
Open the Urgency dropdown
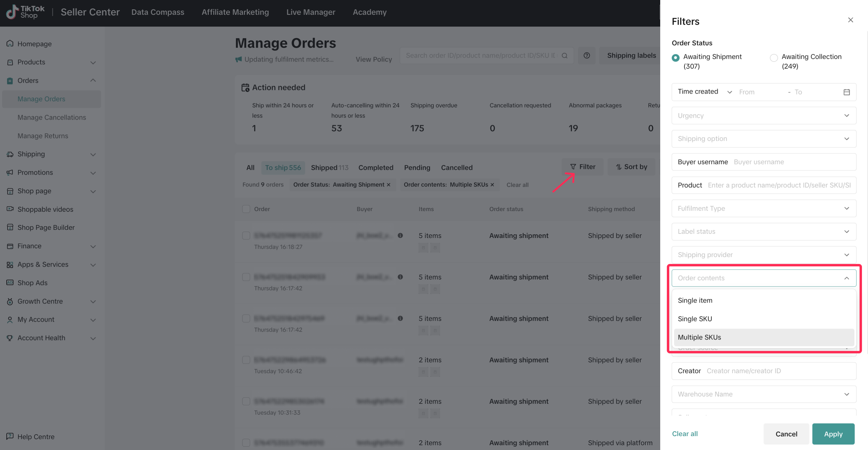764,116
